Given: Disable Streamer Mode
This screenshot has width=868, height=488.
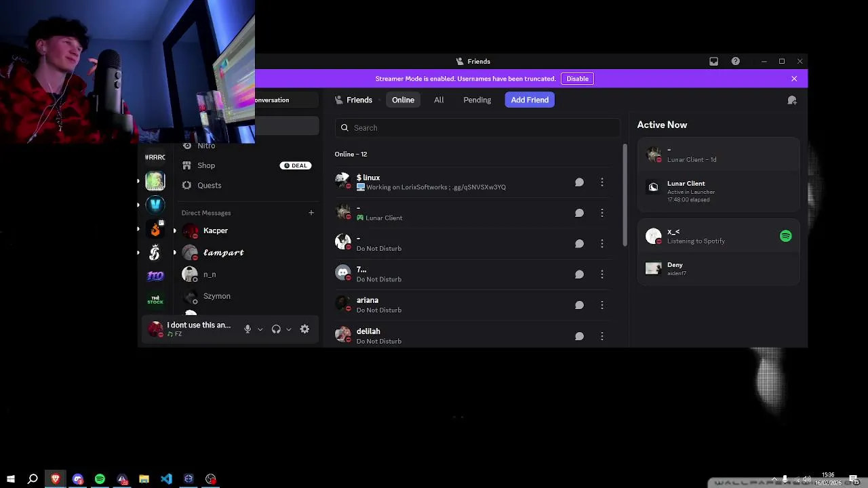Looking at the screenshot, I should click(x=577, y=79).
